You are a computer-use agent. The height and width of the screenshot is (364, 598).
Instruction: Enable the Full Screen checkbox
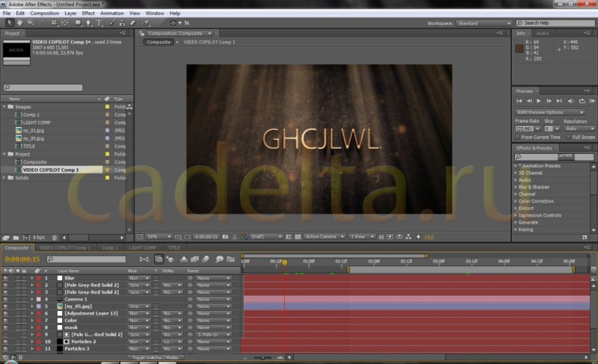coord(568,138)
